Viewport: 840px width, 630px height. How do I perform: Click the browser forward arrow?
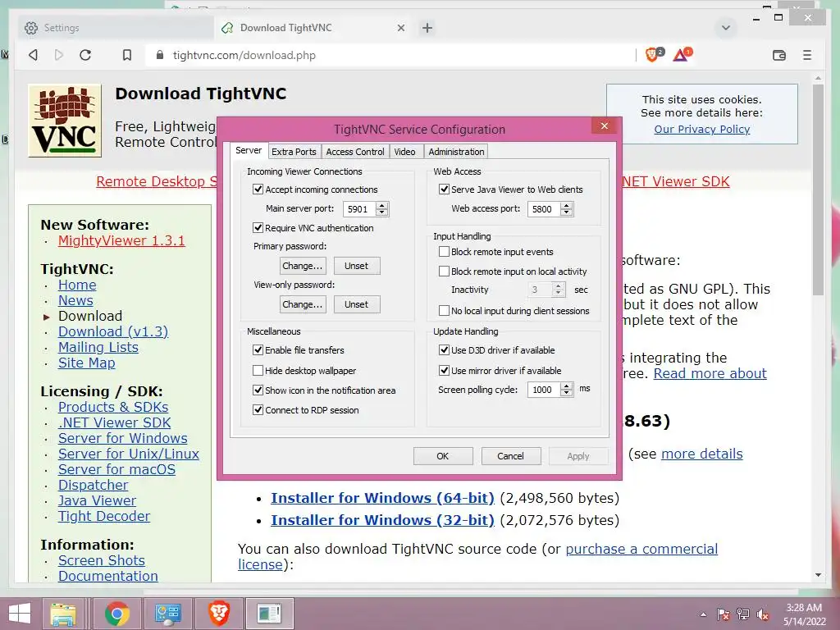[59, 55]
